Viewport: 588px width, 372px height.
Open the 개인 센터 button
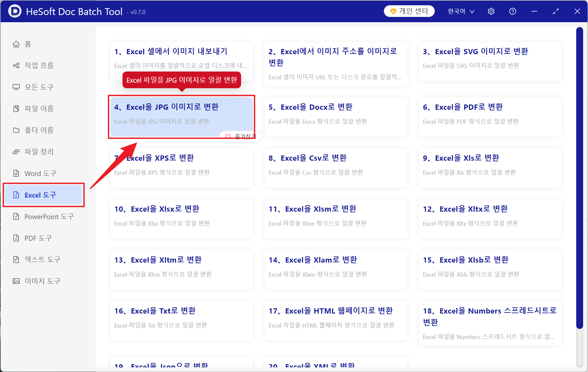(409, 11)
